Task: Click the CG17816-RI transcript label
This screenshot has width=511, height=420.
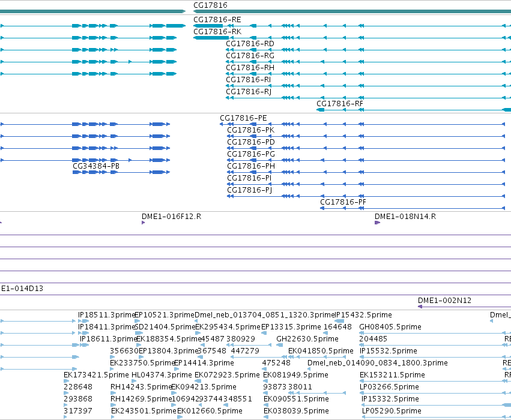Action: click(x=249, y=80)
